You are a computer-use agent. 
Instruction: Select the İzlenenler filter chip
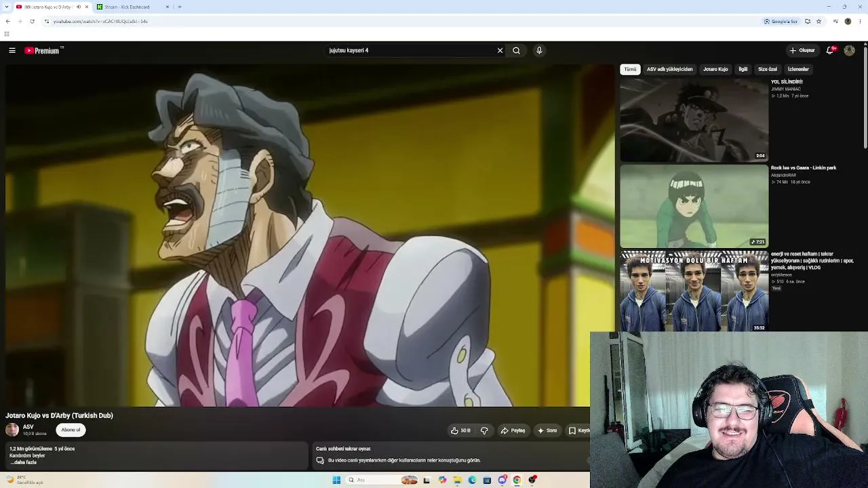click(798, 69)
